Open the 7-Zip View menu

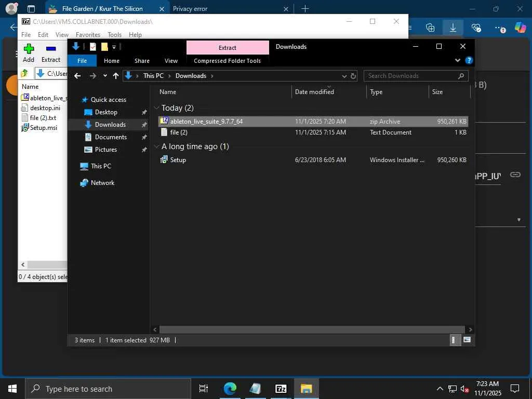pyautogui.click(x=62, y=35)
